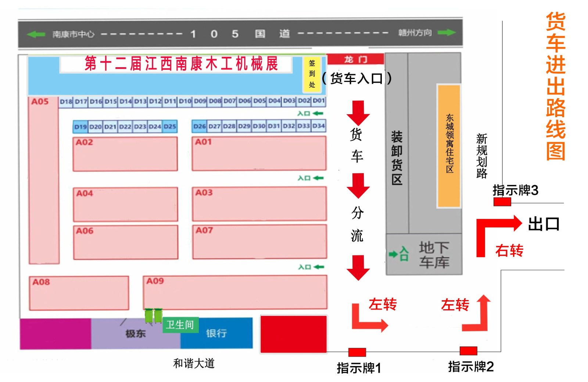The width and height of the screenshot is (588, 382).
Task: Select exhibition hall A04
Action: pyautogui.click(x=126, y=204)
